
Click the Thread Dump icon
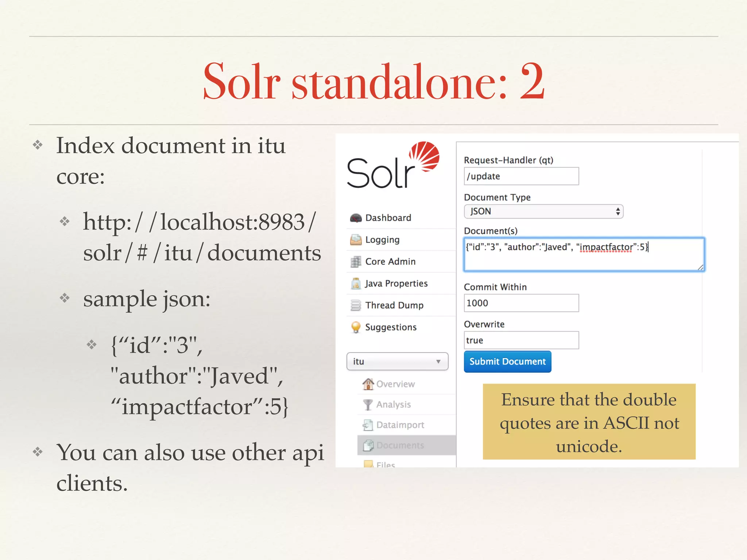356,305
